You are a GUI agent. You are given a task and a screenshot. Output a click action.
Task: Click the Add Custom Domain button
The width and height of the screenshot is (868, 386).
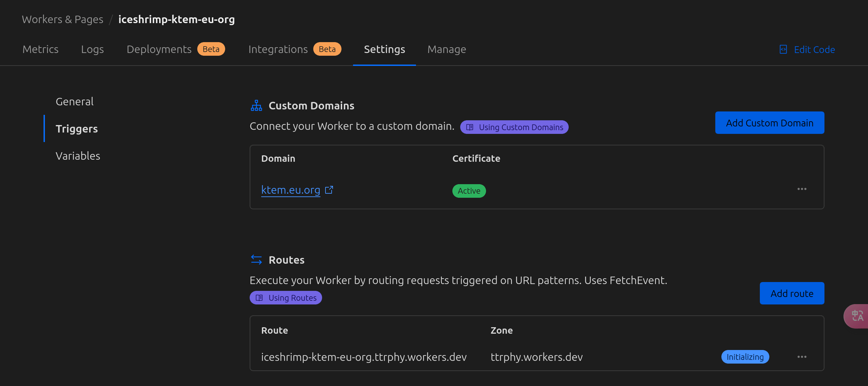pos(770,123)
